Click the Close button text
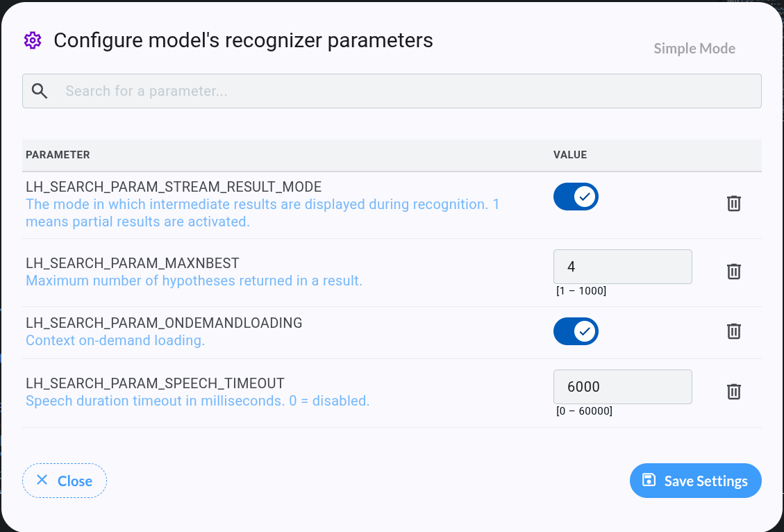The height and width of the screenshot is (532, 784). coord(75,481)
